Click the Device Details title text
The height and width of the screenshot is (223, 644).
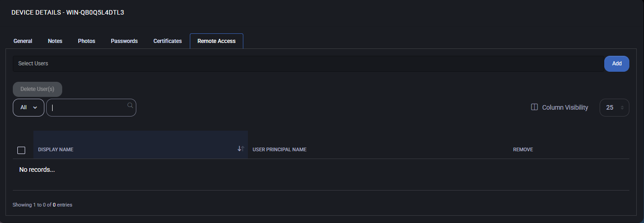click(68, 12)
